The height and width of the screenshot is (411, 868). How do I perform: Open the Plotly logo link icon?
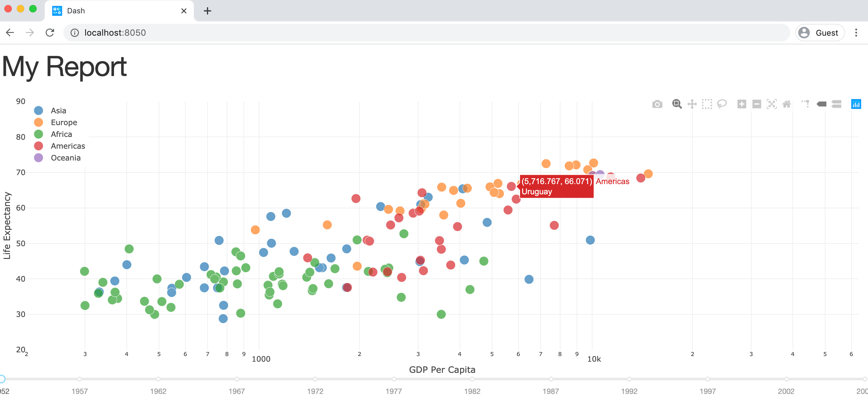(856, 104)
